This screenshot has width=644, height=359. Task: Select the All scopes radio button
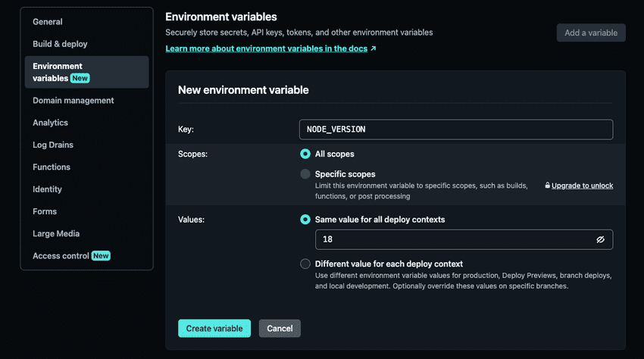tap(305, 154)
